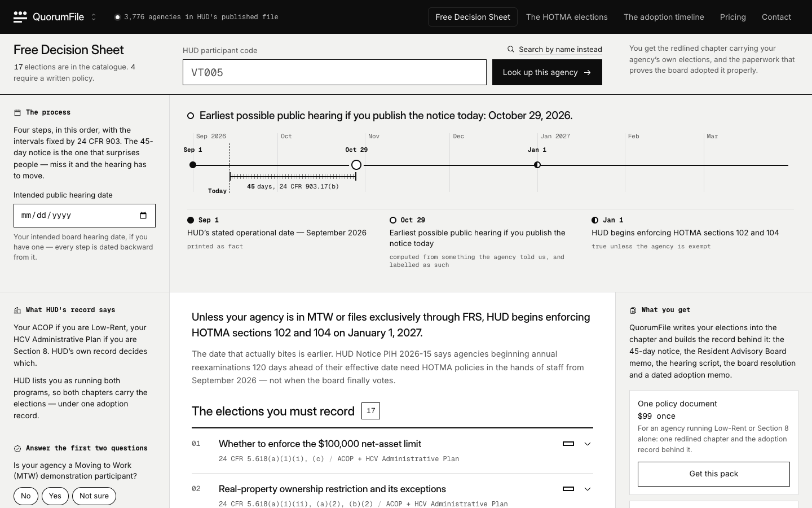
Task: Click the rectangle icon on the net-asset limit row
Action: [x=568, y=444]
